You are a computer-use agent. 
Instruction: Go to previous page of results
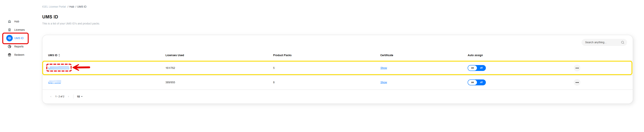tap(51, 97)
